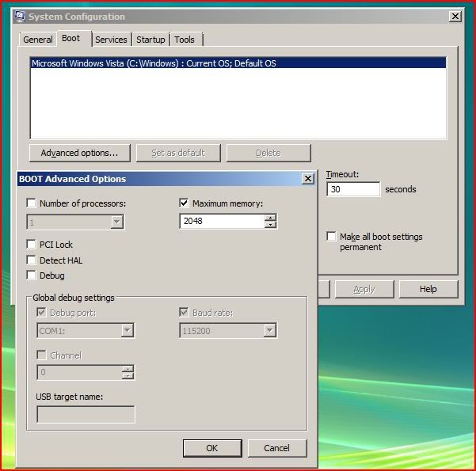The width and height of the screenshot is (476, 471).
Task: Enable Number of processors checkbox
Action: pyautogui.click(x=31, y=203)
